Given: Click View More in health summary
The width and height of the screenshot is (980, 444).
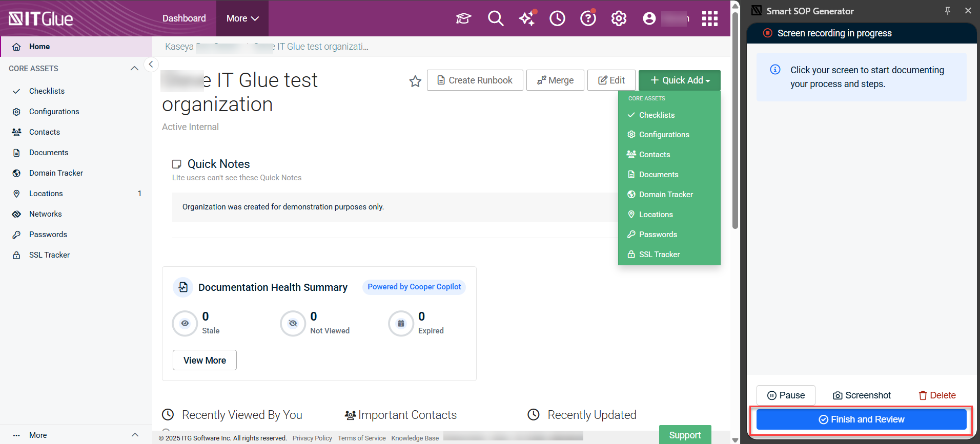Looking at the screenshot, I should [x=205, y=360].
